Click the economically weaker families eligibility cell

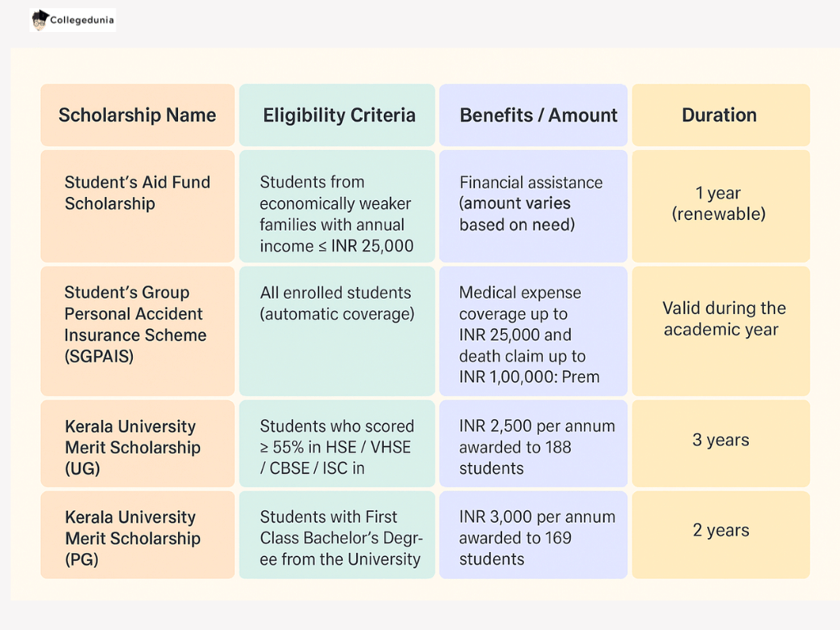tap(336, 214)
